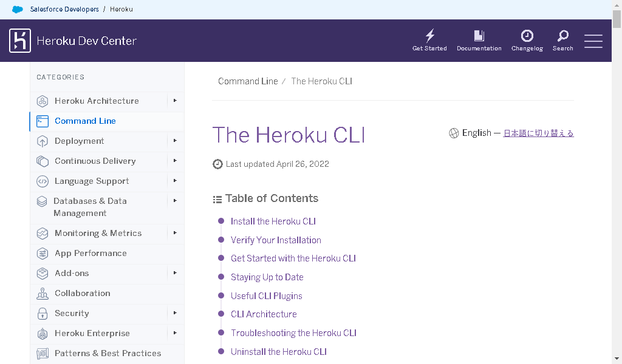Expand the Continuous Delivery category arrow
The height and width of the screenshot is (364, 622).
coord(175,160)
